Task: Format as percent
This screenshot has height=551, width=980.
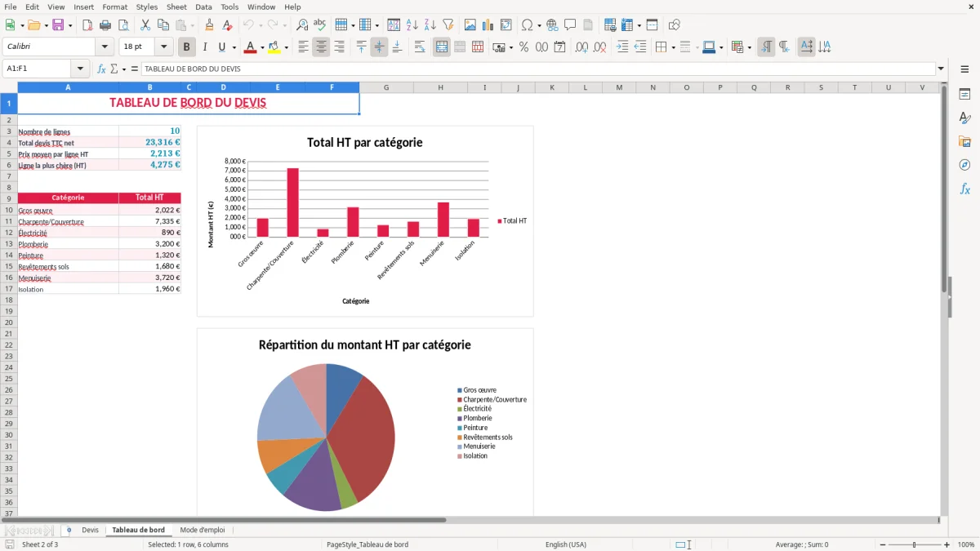Action: 523,47
